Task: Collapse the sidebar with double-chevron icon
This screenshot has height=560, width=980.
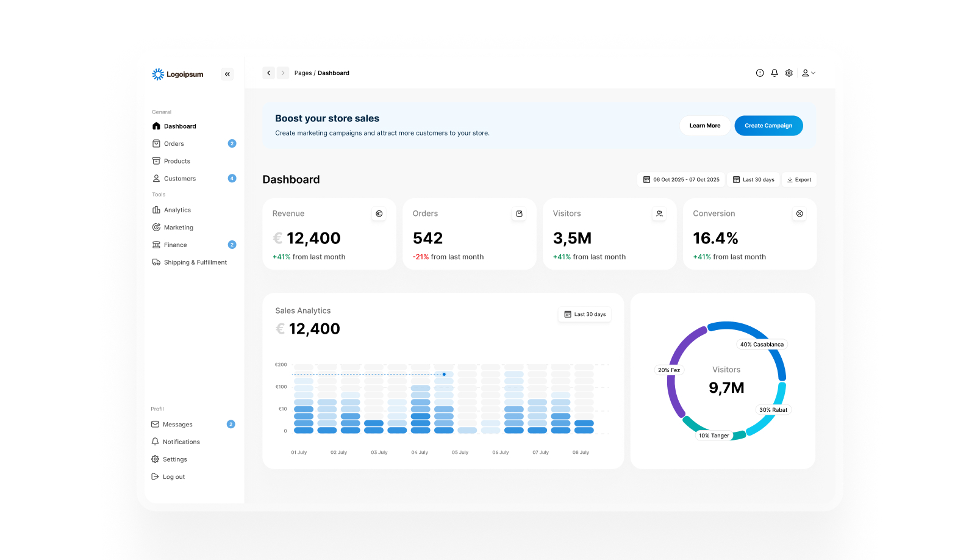Action: click(227, 74)
